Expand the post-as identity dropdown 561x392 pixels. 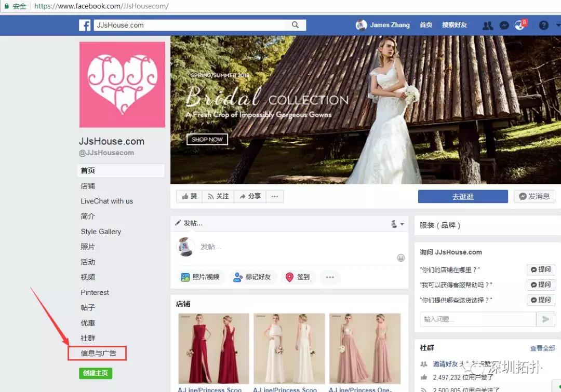[x=397, y=224]
